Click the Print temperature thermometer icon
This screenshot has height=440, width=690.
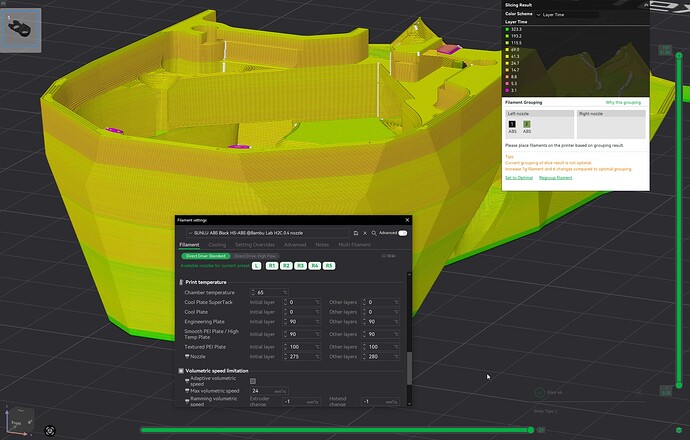181,282
